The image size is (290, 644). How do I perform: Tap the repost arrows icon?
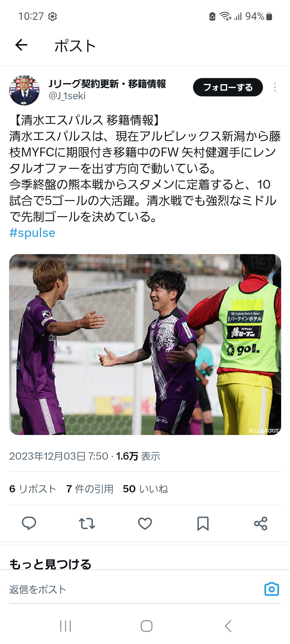(87, 523)
